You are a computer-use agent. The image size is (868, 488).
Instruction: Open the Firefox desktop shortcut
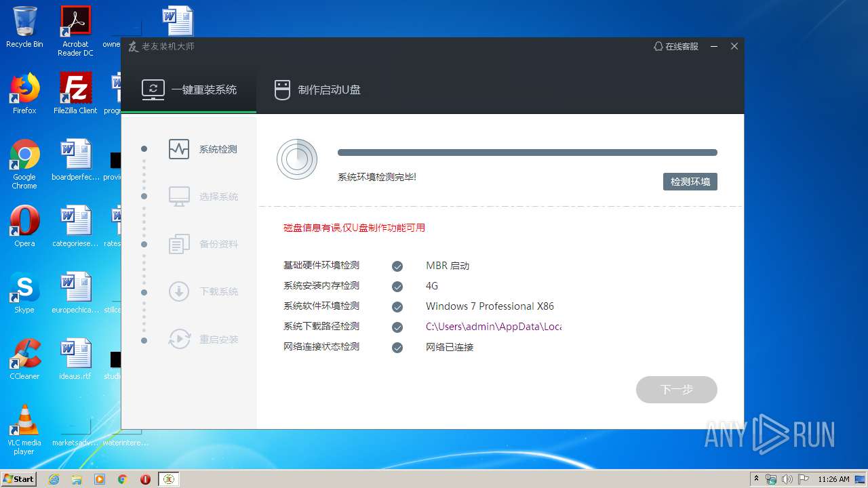tap(24, 94)
